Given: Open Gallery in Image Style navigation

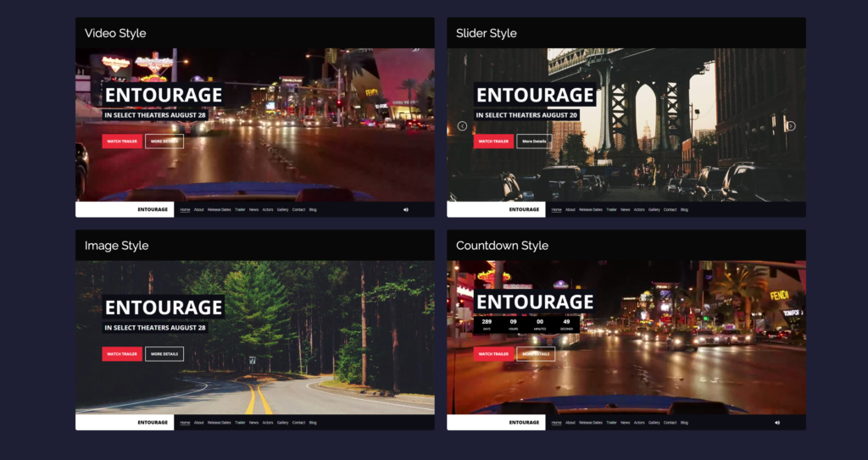Looking at the screenshot, I should point(282,422).
